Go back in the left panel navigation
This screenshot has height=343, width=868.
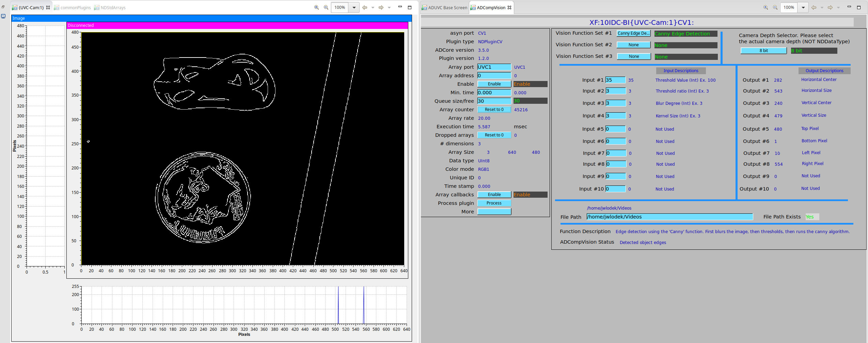point(365,7)
